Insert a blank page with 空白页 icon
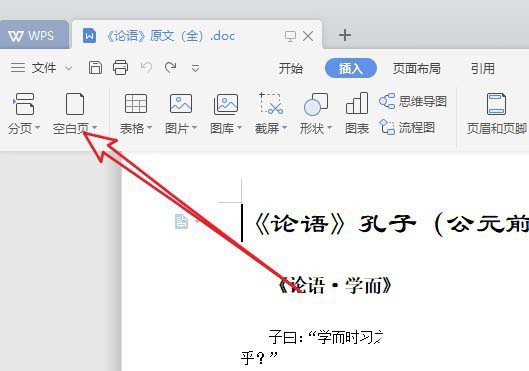Screen dimensions: 529x371 [75, 104]
